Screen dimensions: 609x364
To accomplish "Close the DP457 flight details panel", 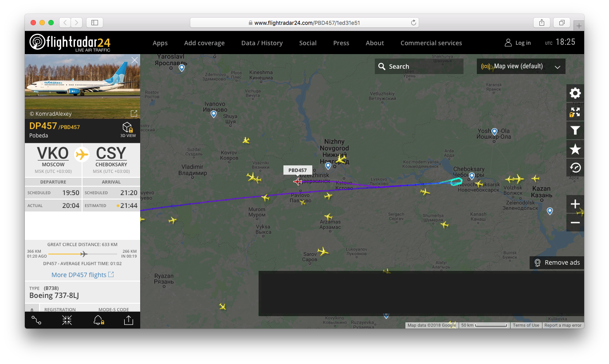I will pyautogui.click(x=134, y=60).
